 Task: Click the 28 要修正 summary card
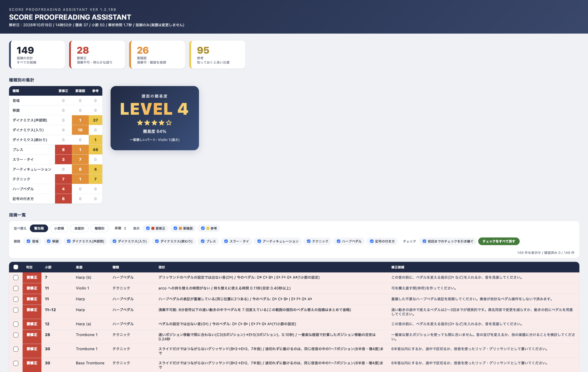pyautogui.click(x=97, y=55)
